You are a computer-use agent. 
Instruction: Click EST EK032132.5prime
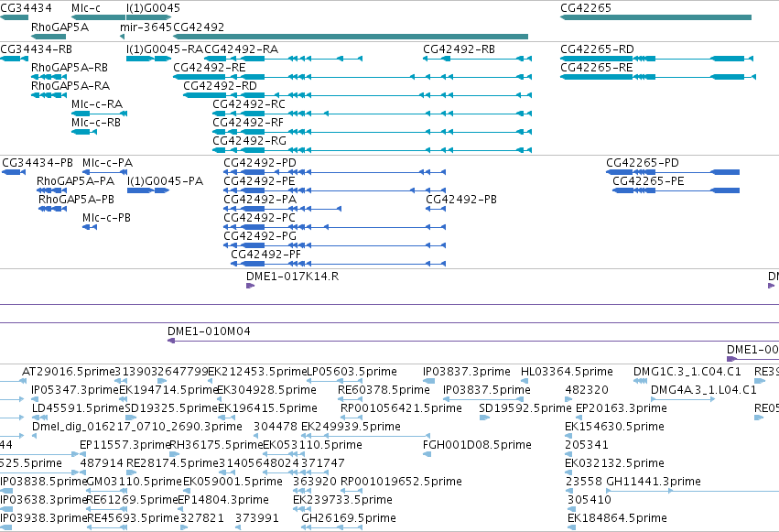pyautogui.click(x=568, y=472)
